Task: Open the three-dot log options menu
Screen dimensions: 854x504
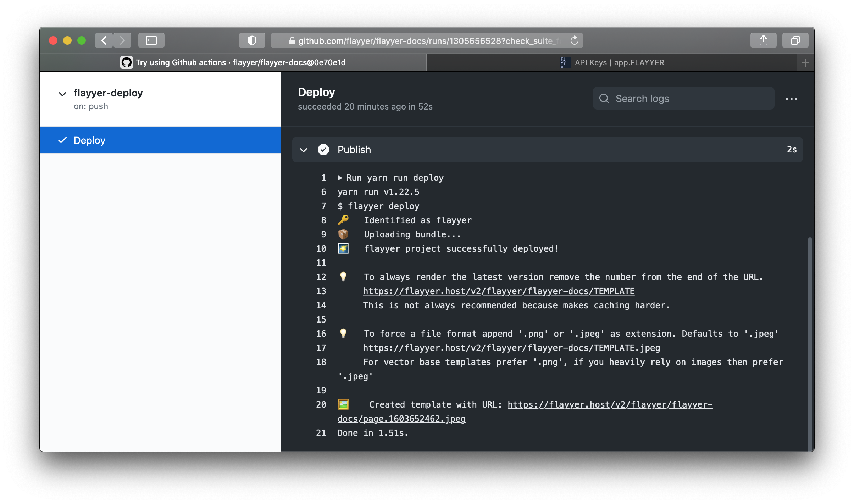Action: click(791, 99)
